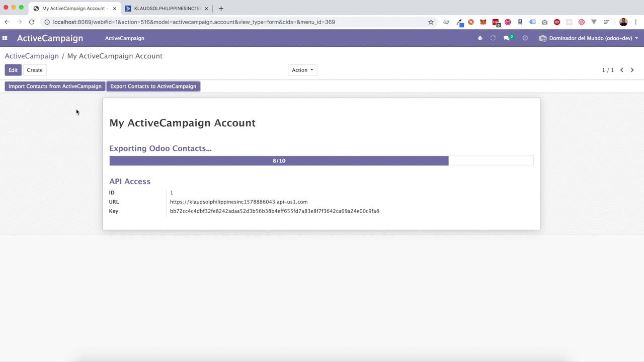Viewport: 644px width, 362px height.
Task: Reload the page with refresh icon
Action: pos(32,22)
